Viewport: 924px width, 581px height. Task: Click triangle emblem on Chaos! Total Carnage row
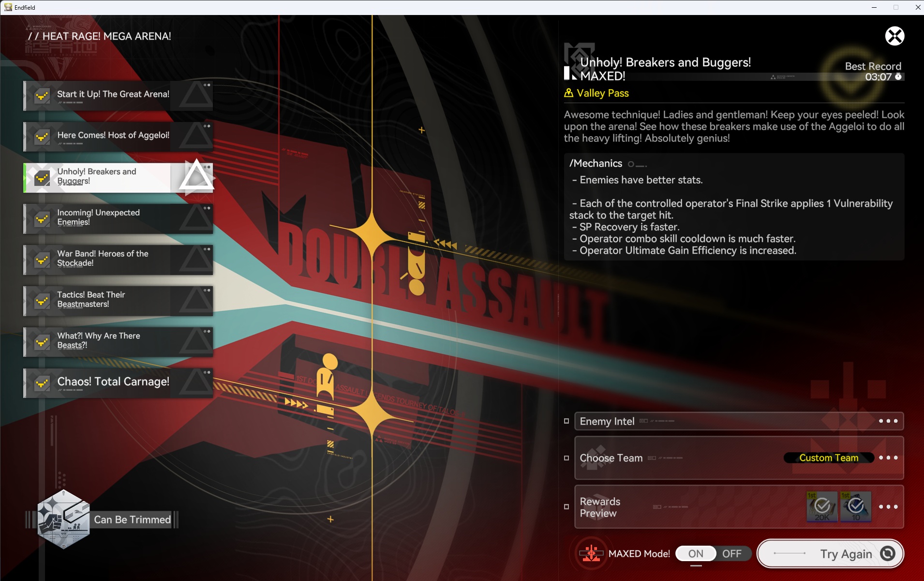[195, 383]
